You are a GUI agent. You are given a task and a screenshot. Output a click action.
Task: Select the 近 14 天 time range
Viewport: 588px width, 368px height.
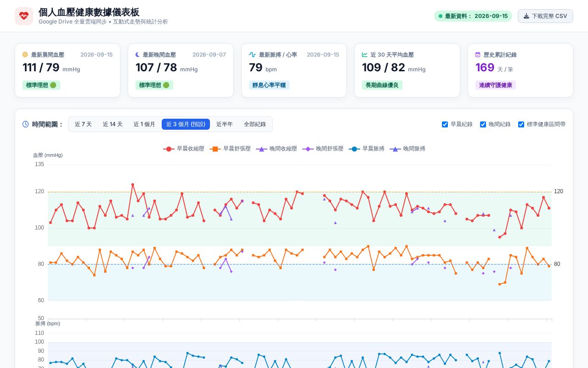click(113, 124)
